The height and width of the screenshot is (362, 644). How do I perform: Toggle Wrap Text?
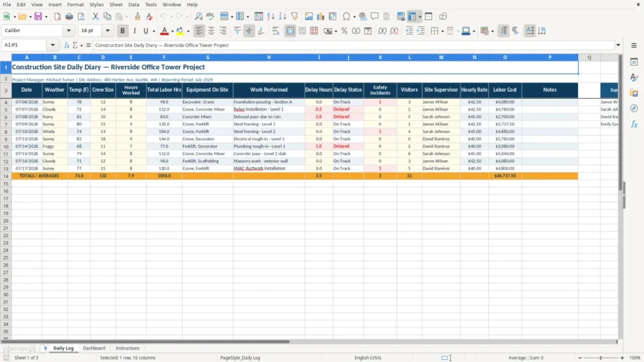(x=275, y=31)
